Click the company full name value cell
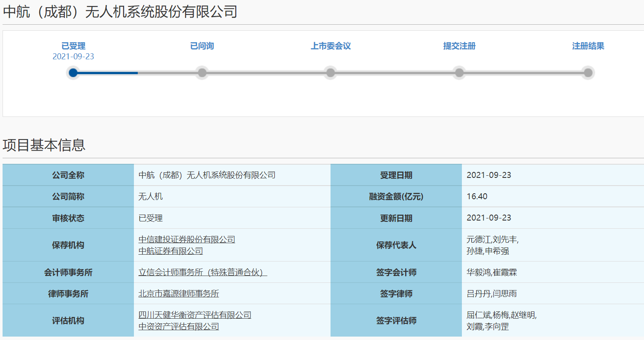 point(232,175)
